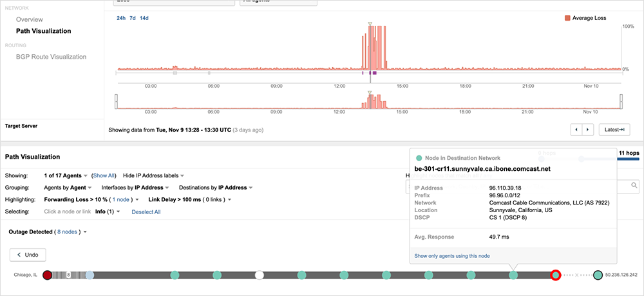
Task: Open the Overview page in sidebar
Action: coord(30,19)
